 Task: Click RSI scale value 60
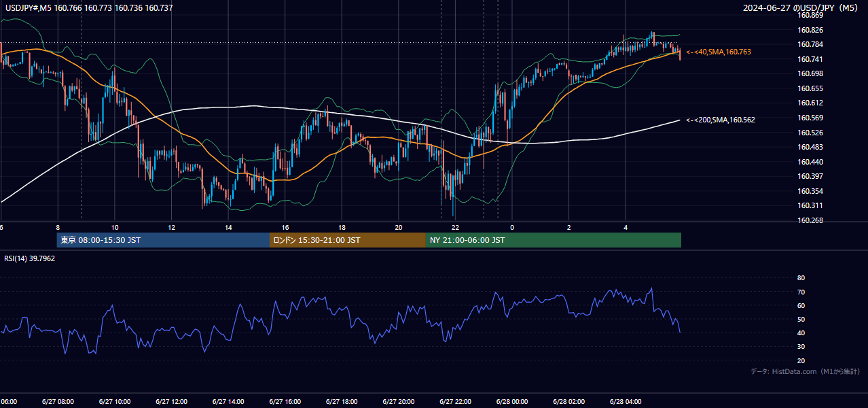(x=801, y=305)
